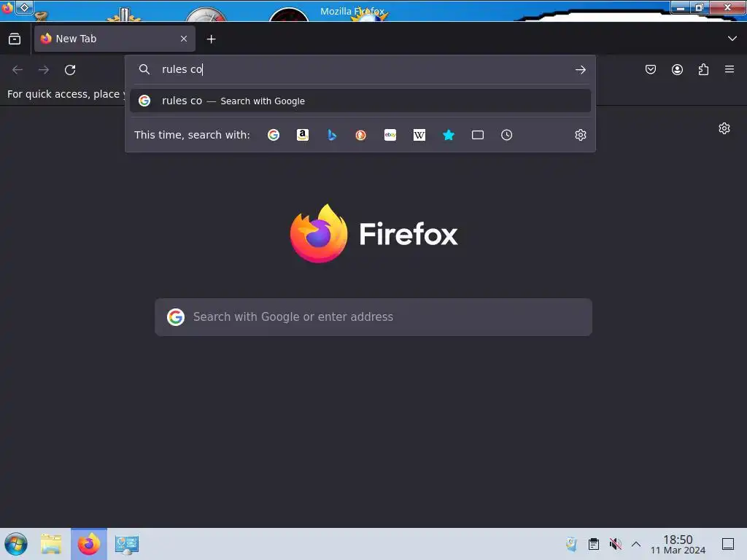Close the New Tab tab
The width and height of the screenshot is (747, 560).
[x=184, y=39]
